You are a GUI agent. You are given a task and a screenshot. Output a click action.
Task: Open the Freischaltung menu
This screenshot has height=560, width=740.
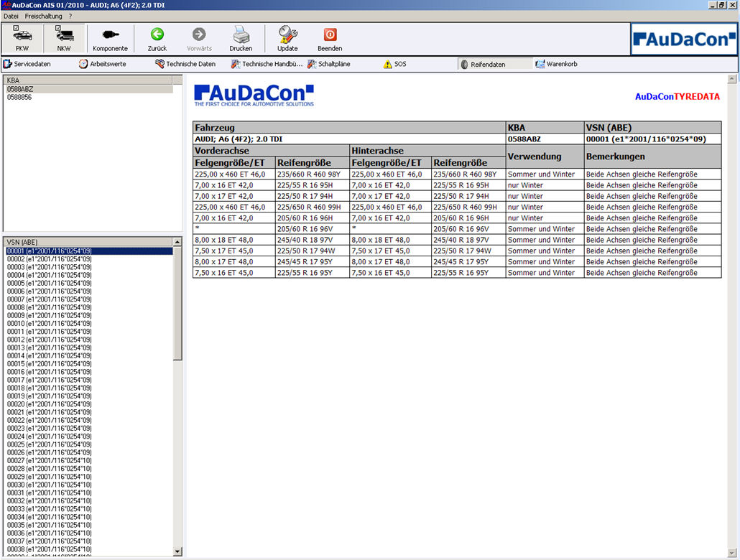(43, 16)
